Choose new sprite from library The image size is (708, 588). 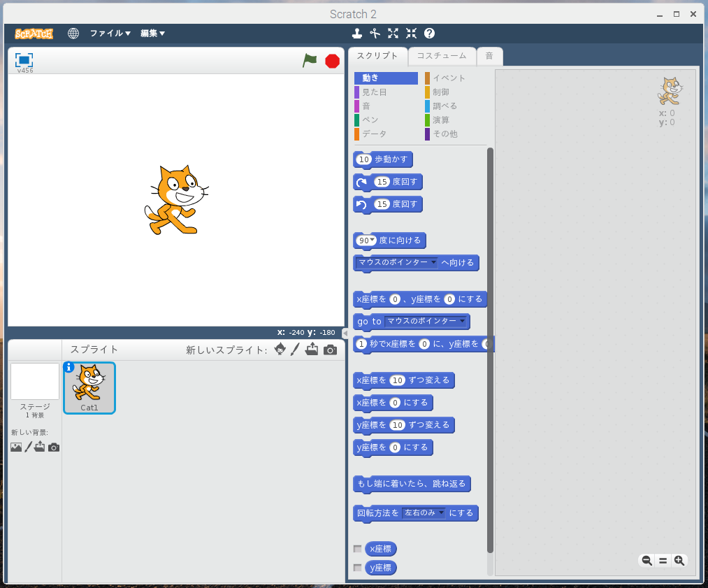(x=280, y=349)
